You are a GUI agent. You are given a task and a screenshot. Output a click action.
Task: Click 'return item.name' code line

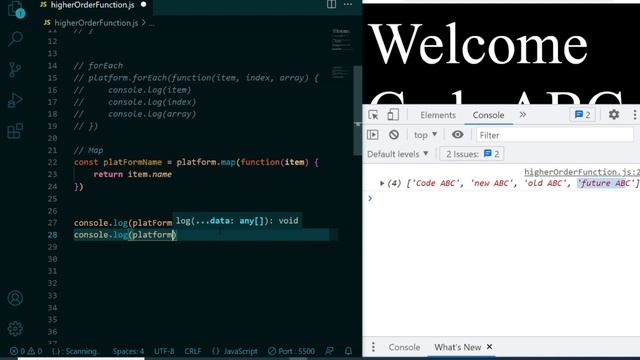[132, 174]
